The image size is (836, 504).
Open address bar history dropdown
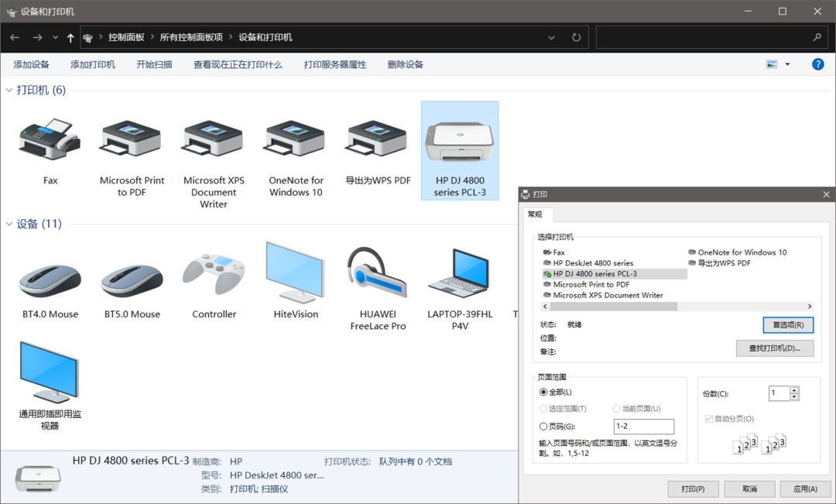point(551,37)
